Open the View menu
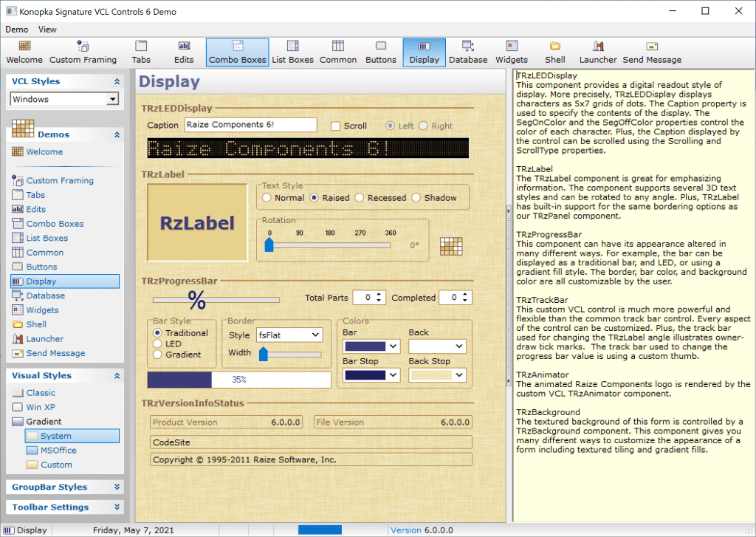The height and width of the screenshot is (537, 756). [x=47, y=30]
